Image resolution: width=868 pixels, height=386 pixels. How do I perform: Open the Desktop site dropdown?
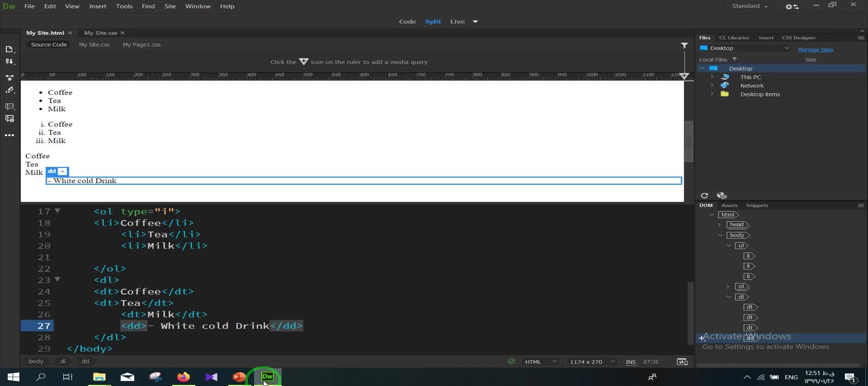pos(745,48)
